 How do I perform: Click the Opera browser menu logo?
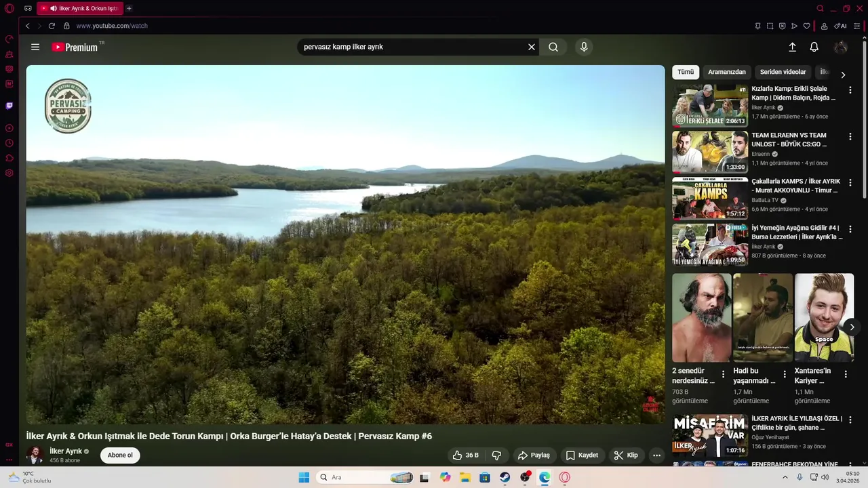pyautogui.click(x=9, y=8)
